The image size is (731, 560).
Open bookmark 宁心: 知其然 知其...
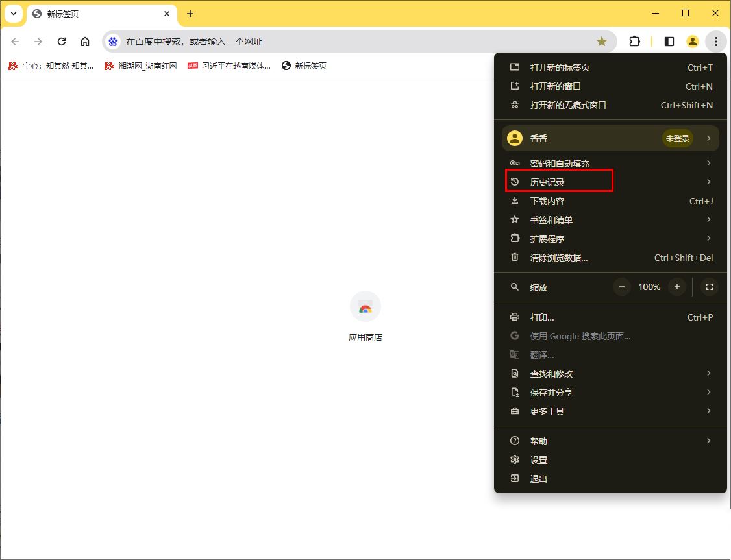click(x=51, y=66)
